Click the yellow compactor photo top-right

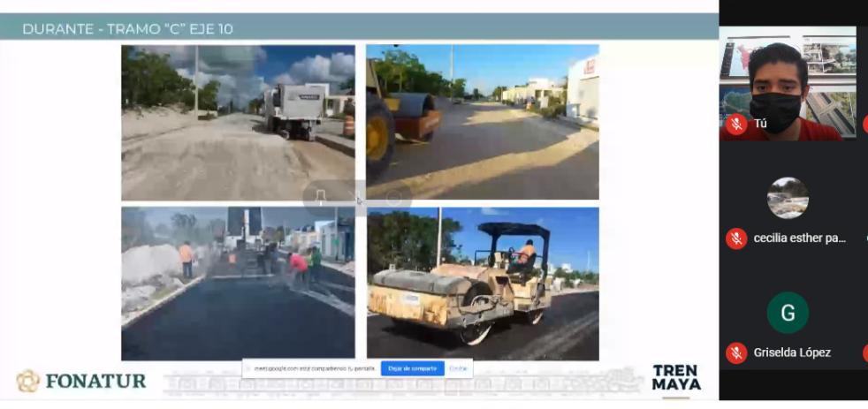click(483, 122)
